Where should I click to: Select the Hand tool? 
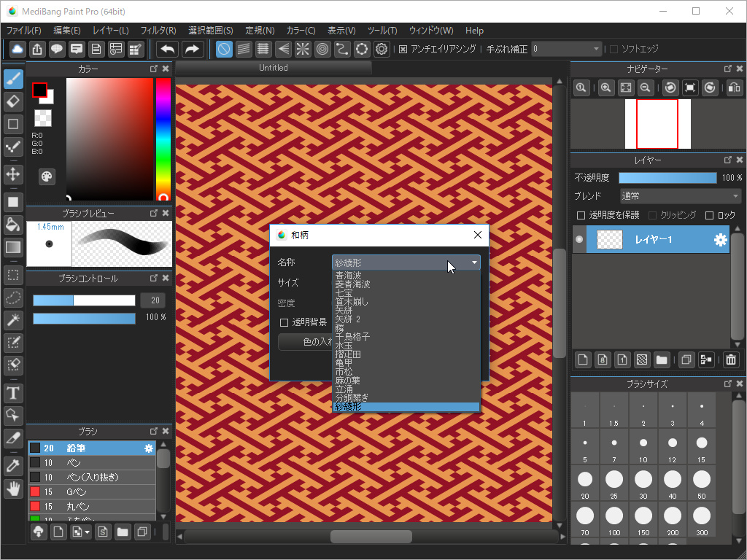point(13,489)
